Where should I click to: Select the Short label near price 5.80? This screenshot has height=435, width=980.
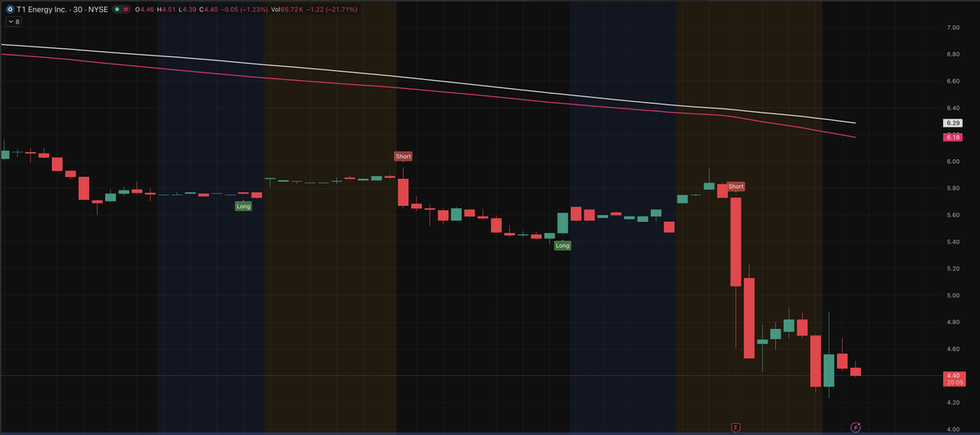[x=736, y=186]
